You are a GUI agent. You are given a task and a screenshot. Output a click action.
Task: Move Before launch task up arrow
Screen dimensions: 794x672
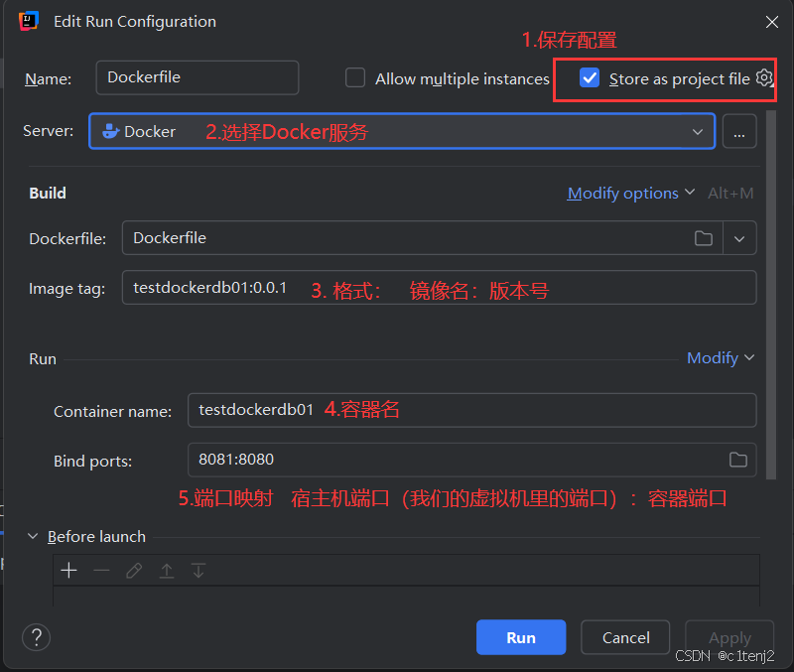(x=166, y=571)
